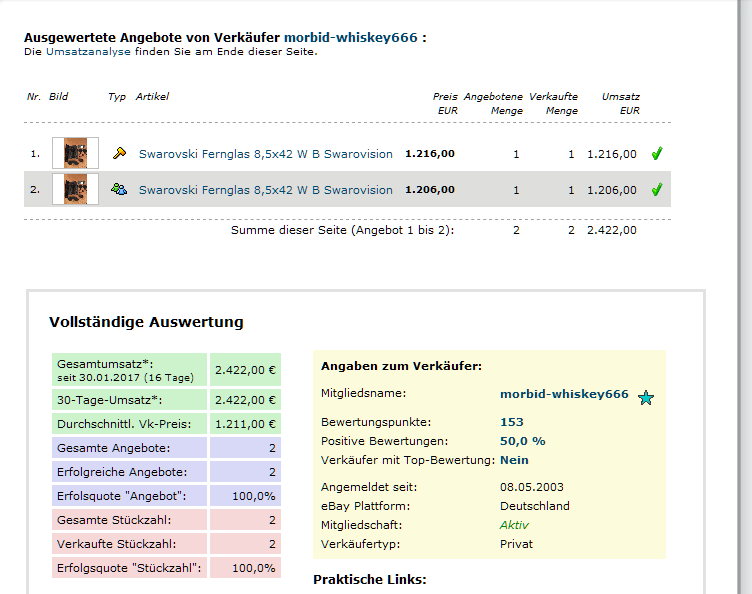The width and height of the screenshot is (752, 594).
Task: Open second Swarovski Fernglas 8,5x42 listing
Action: 266,190
